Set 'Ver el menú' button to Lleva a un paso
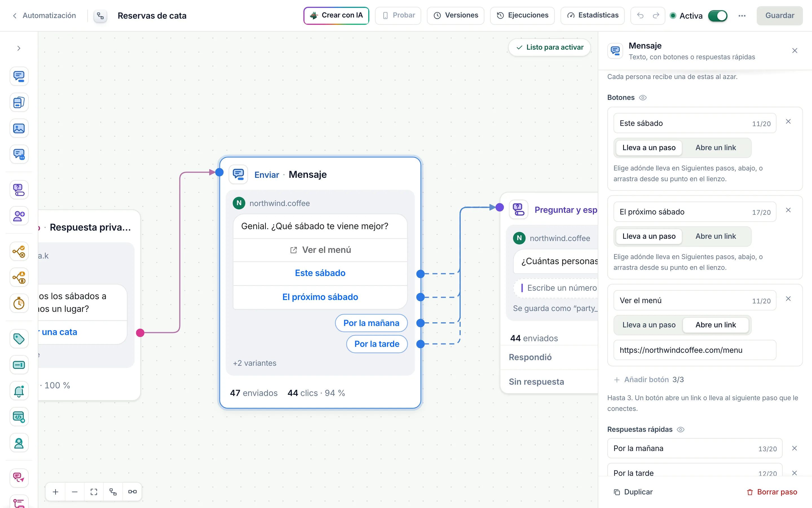The height and width of the screenshot is (508, 812). click(648, 325)
